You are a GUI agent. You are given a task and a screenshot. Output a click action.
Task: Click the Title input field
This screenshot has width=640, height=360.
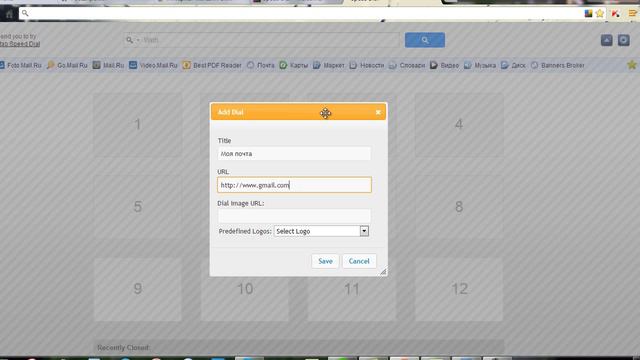coord(294,154)
